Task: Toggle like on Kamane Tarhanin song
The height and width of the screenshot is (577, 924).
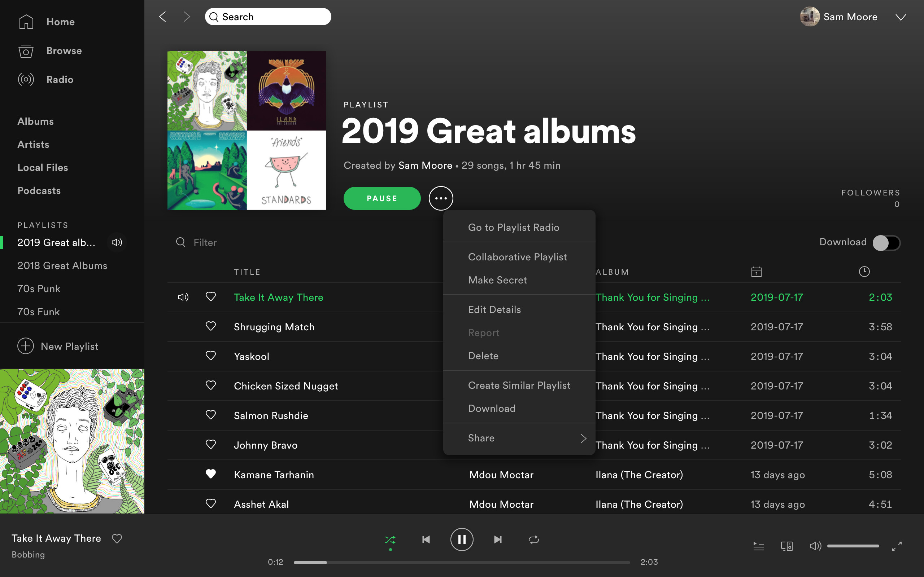Action: tap(211, 474)
